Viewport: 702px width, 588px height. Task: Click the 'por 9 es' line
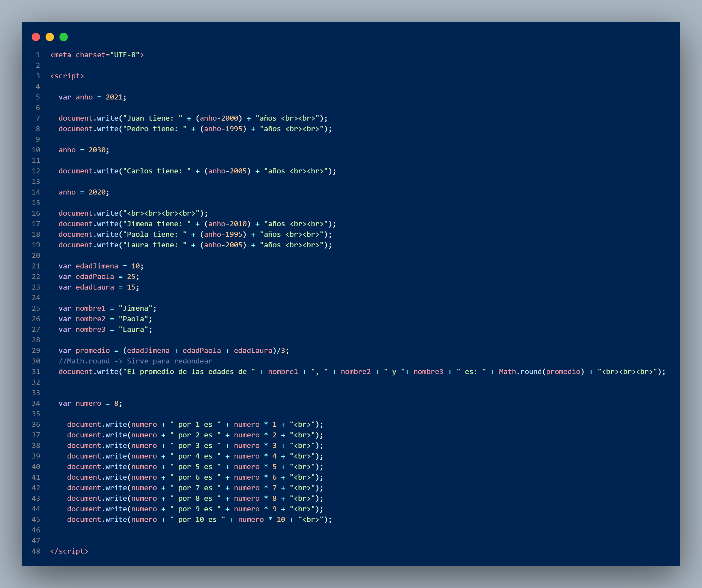pyautogui.click(x=195, y=509)
